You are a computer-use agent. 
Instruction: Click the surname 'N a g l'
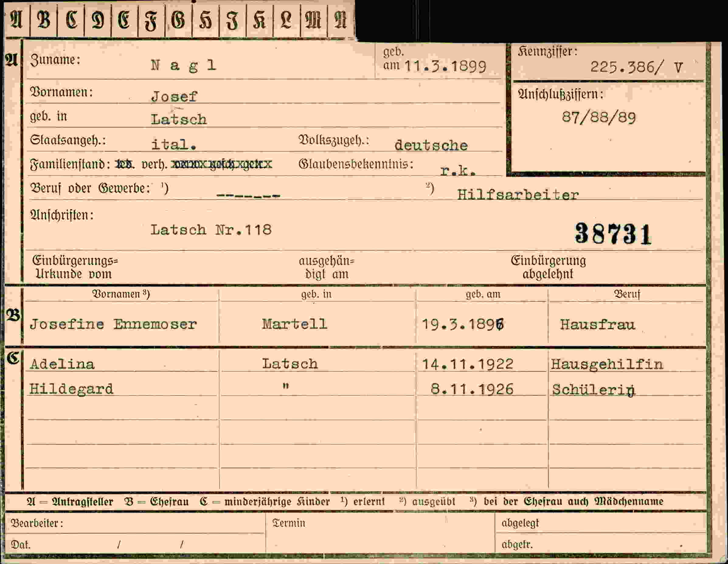[x=183, y=65]
